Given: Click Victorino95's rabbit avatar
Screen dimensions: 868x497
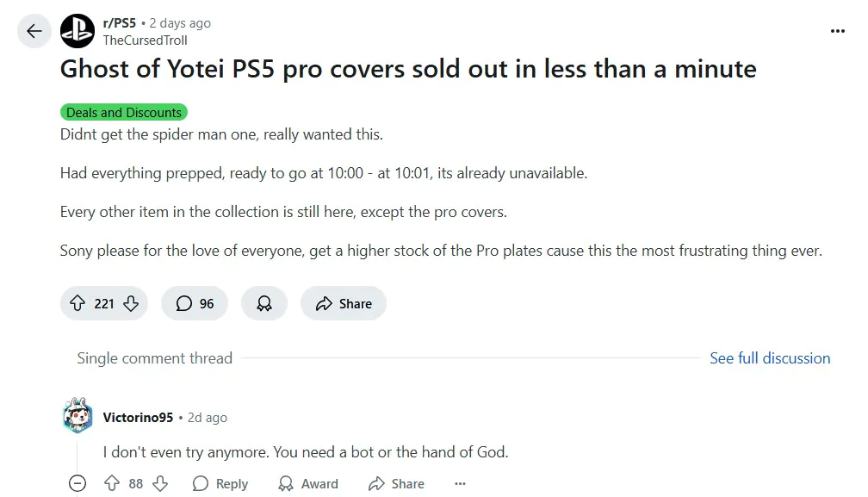Looking at the screenshot, I should pos(77,416).
